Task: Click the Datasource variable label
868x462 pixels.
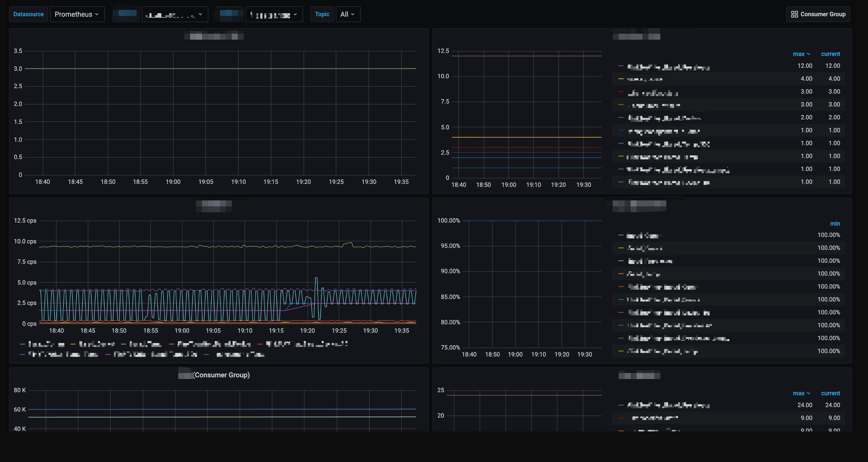Action: click(x=28, y=14)
